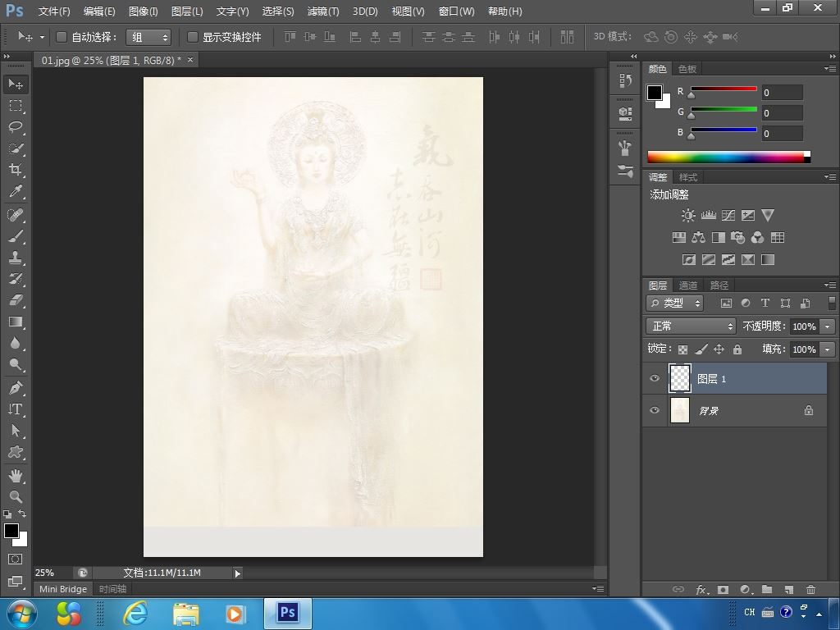This screenshot has width=840, height=630.
Task: Create a new layer group
Action: pos(767,589)
